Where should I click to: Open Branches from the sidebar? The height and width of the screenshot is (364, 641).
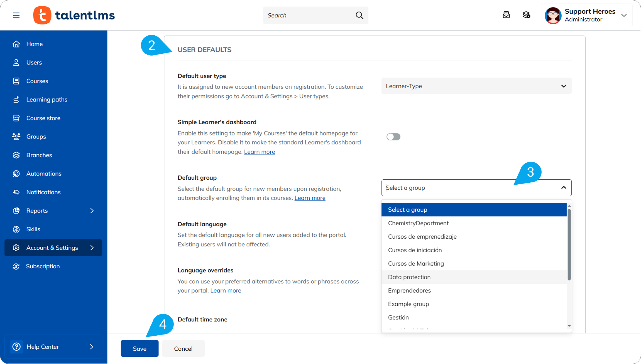point(39,155)
